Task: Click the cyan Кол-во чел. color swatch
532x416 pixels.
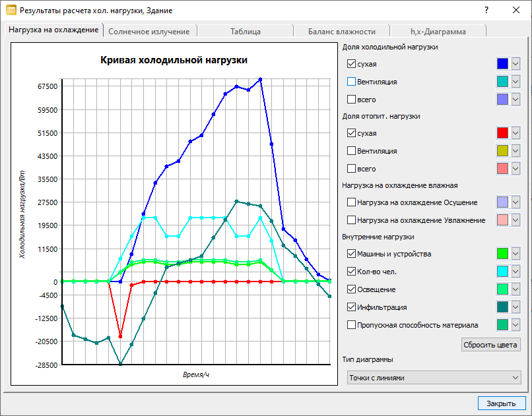Action: tap(502, 272)
